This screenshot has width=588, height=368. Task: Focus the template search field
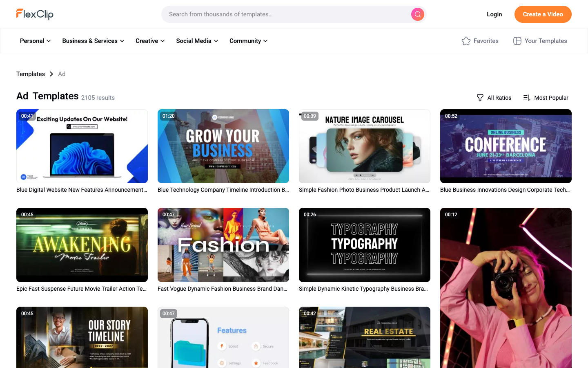[x=286, y=14]
